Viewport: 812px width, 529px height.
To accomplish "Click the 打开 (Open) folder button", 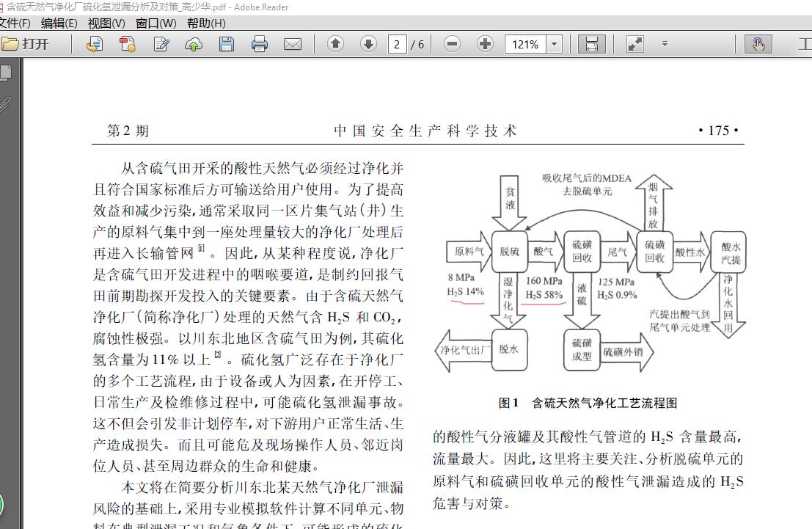I will [25, 44].
